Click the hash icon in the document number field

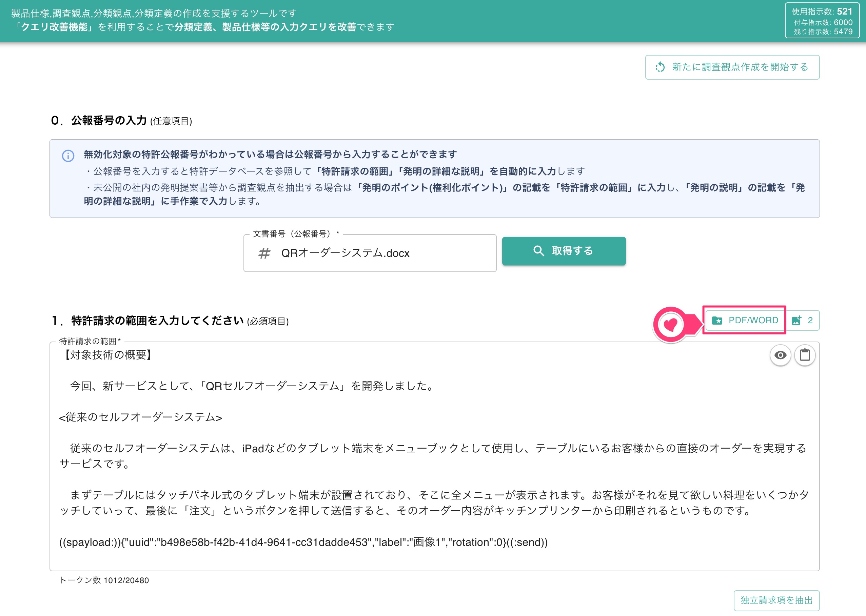pyautogui.click(x=264, y=253)
